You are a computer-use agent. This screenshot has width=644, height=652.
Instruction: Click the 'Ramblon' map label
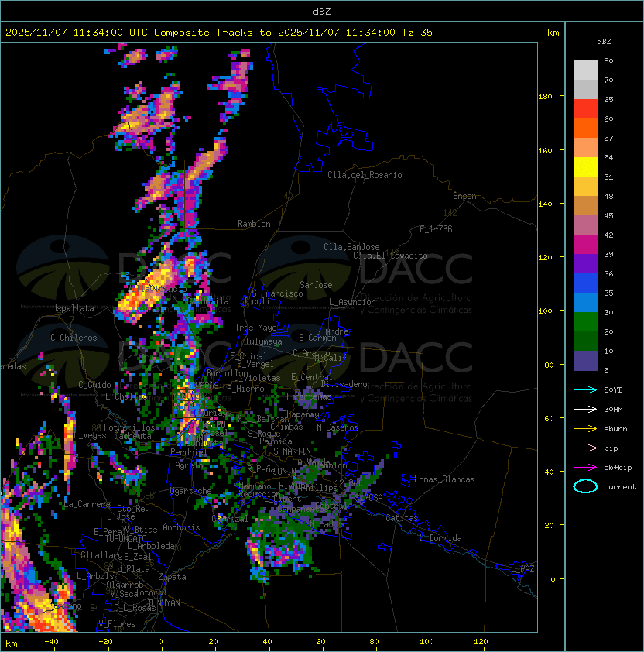tap(254, 224)
